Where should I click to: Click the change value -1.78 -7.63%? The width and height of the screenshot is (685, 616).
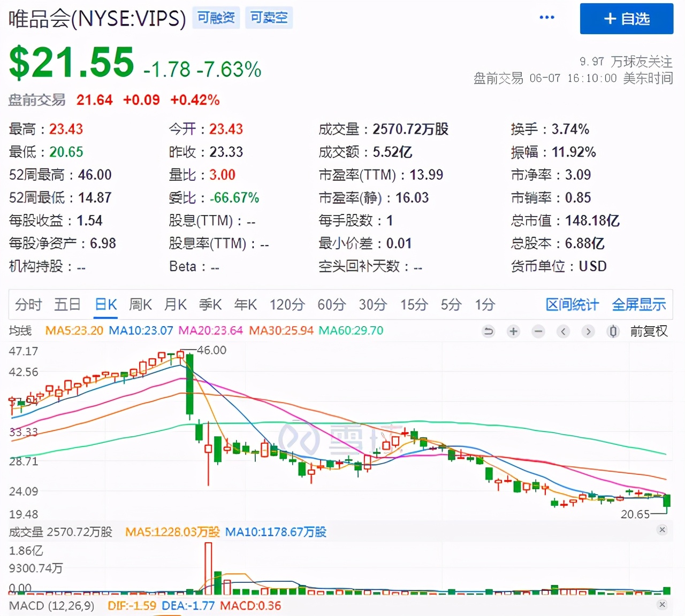[x=202, y=69]
